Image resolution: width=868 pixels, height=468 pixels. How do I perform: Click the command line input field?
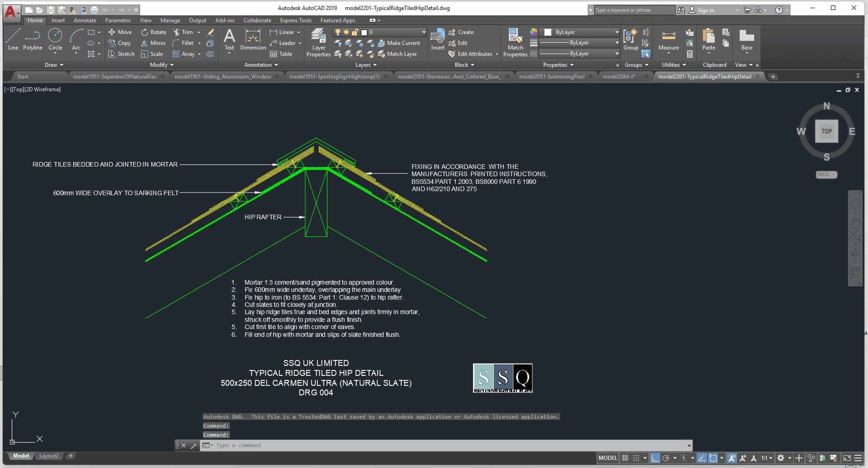click(x=449, y=445)
